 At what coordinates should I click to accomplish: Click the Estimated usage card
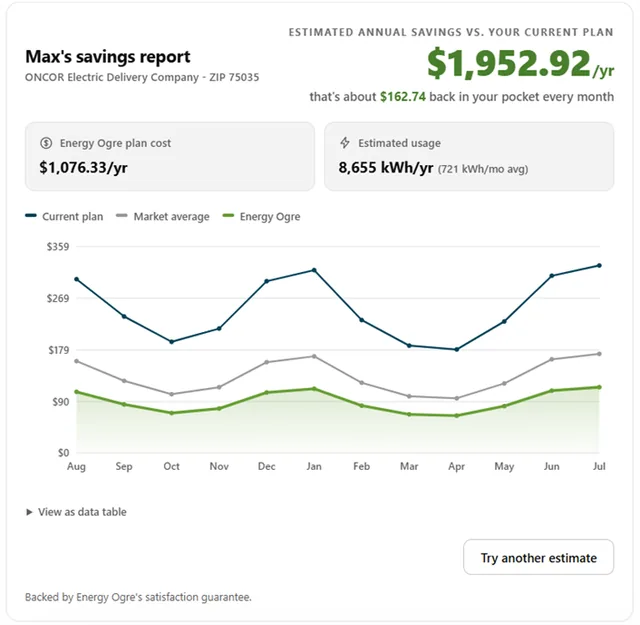(469, 156)
